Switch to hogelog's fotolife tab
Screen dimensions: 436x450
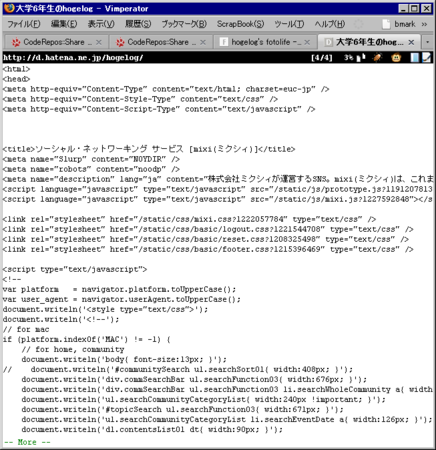[x=265, y=42]
